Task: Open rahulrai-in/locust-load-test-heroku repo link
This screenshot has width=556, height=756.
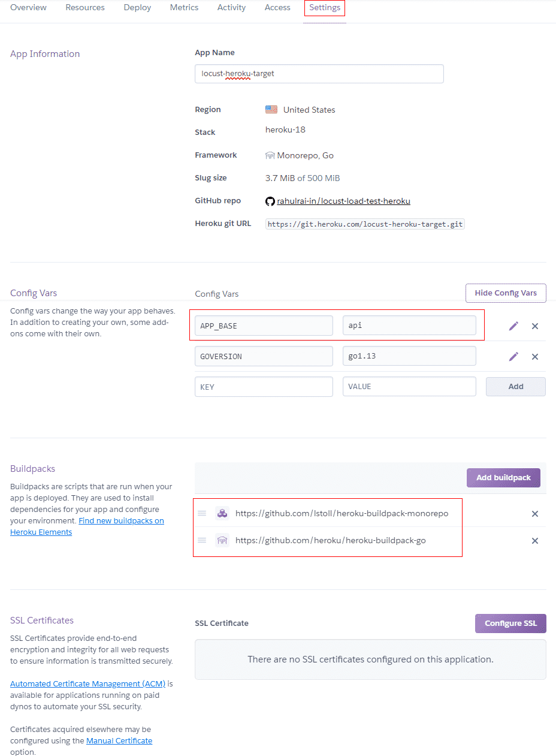Action: (343, 201)
